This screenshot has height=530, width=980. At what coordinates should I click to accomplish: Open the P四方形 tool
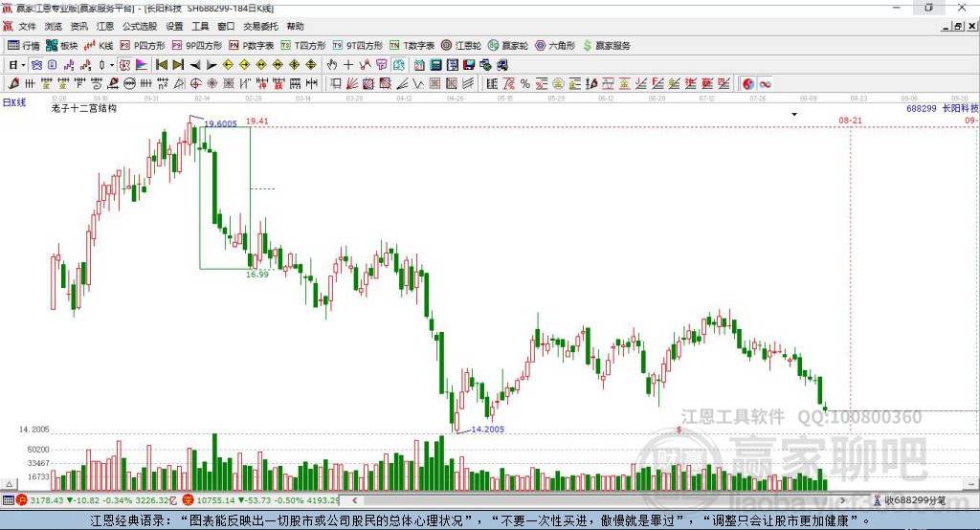click(143, 46)
